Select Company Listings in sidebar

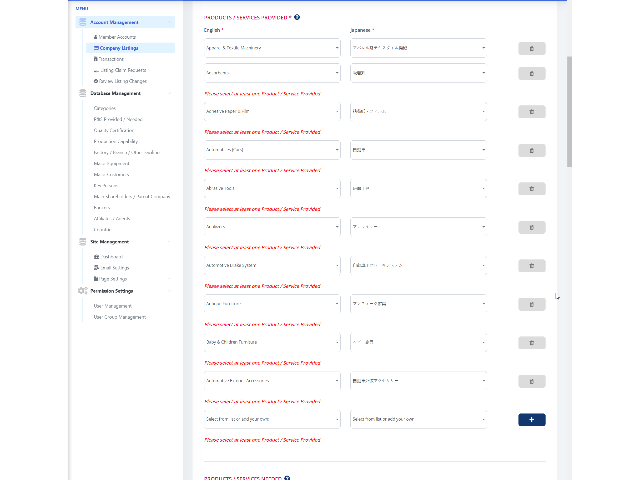119,48
